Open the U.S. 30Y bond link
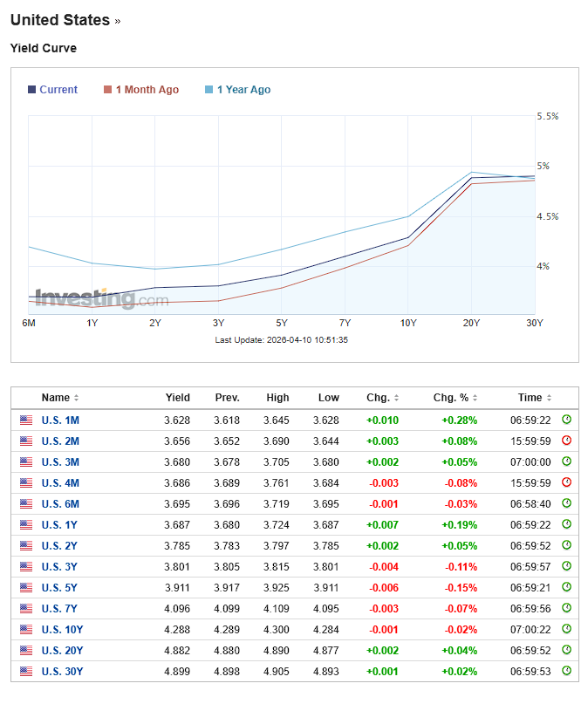 tap(64, 672)
